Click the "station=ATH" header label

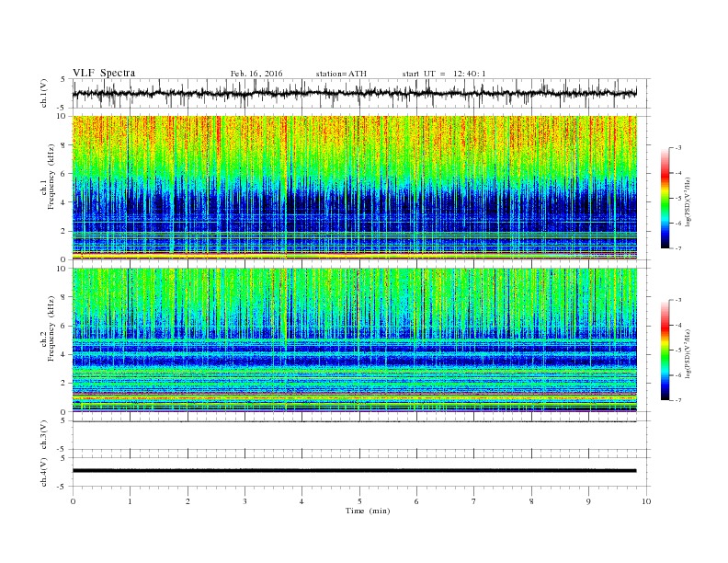[x=341, y=74]
